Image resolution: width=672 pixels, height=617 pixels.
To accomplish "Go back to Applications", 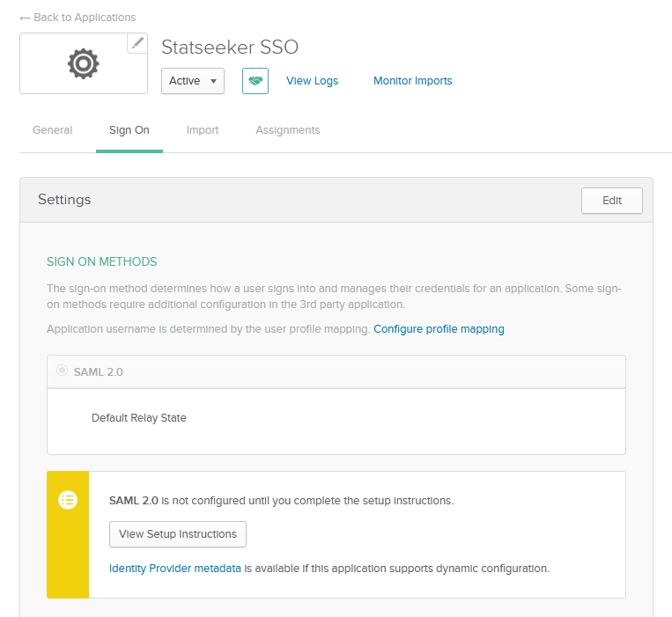I will pyautogui.click(x=78, y=18).
